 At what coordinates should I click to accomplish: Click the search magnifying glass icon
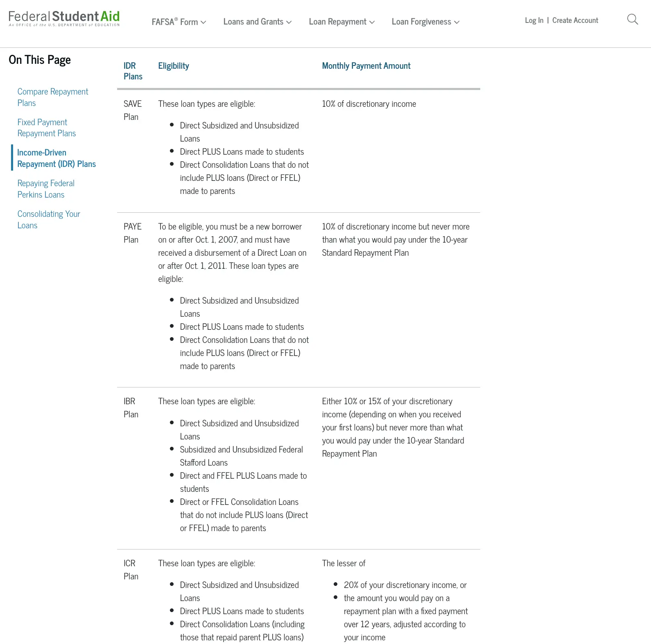pyautogui.click(x=632, y=19)
